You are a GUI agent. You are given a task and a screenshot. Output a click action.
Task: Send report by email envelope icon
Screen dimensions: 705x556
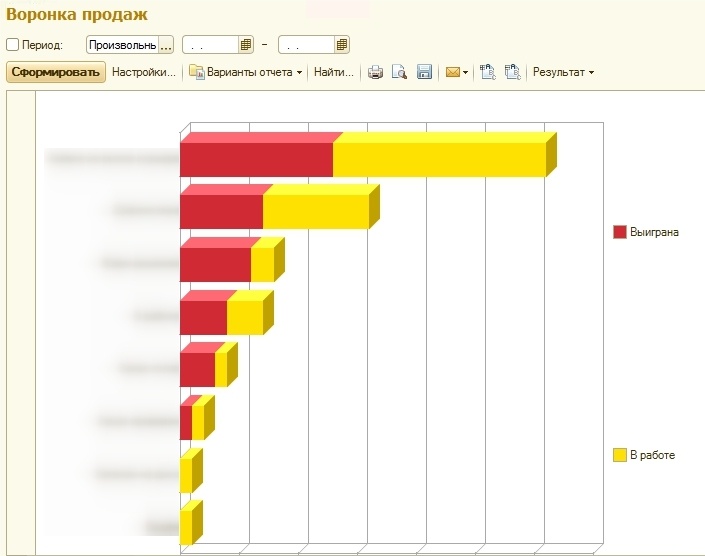tap(453, 72)
